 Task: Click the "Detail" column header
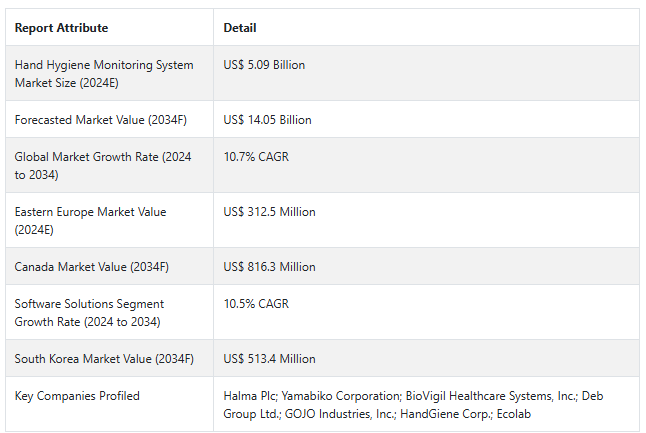point(239,28)
